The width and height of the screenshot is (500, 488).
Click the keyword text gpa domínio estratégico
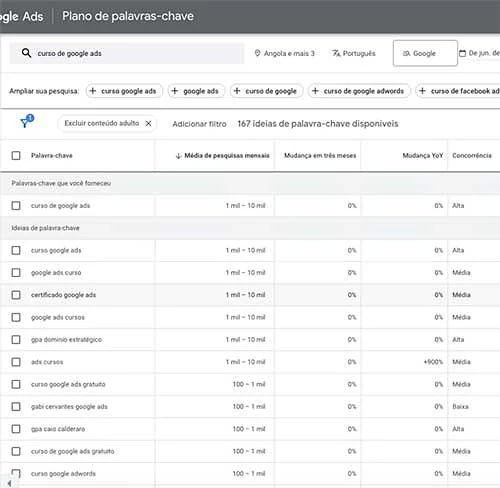pyautogui.click(x=66, y=340)
